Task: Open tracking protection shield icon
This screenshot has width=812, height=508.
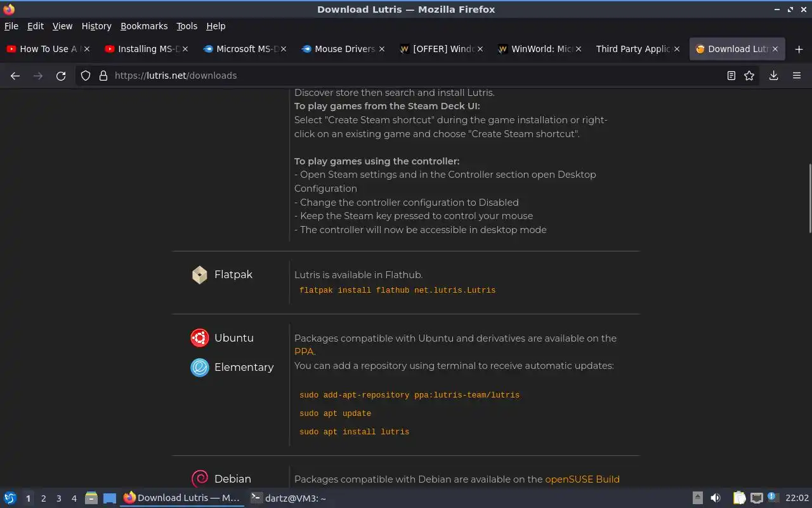Action: click(x=86, y=76)
